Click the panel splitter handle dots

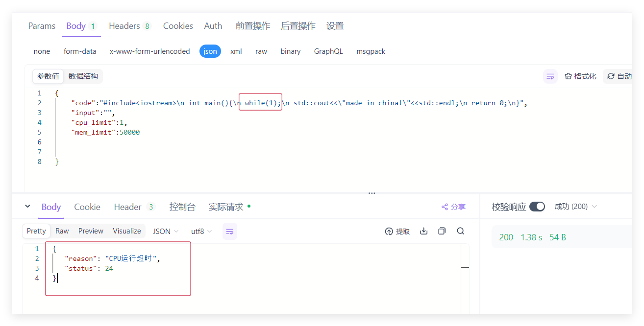(372, 193)
